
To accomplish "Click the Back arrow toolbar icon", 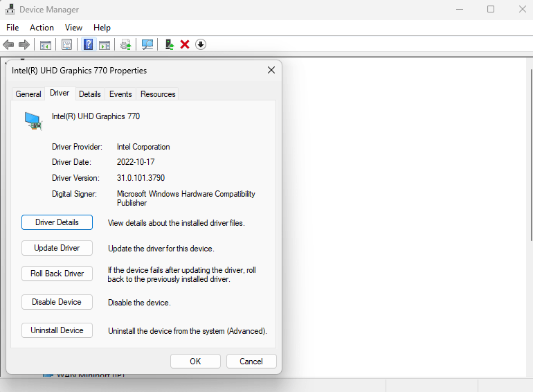I will pyautogui.click(x=8, y=44).
